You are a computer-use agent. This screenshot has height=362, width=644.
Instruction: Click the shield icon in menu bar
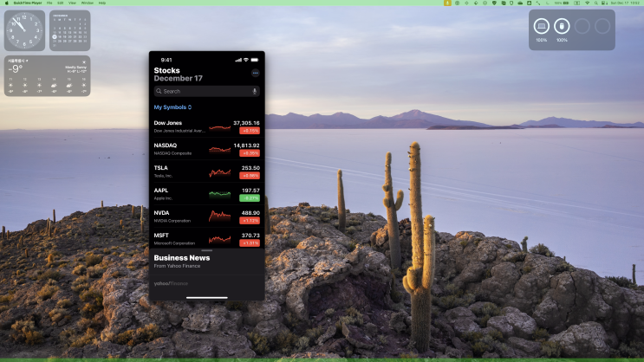click(495, 3)
